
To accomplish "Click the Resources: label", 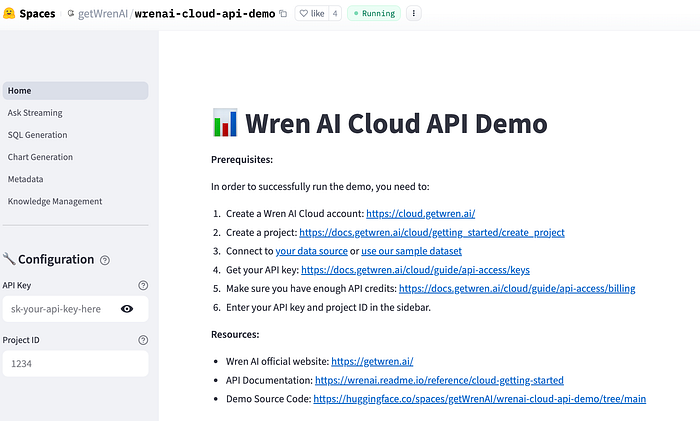I will tap(235, 335).
